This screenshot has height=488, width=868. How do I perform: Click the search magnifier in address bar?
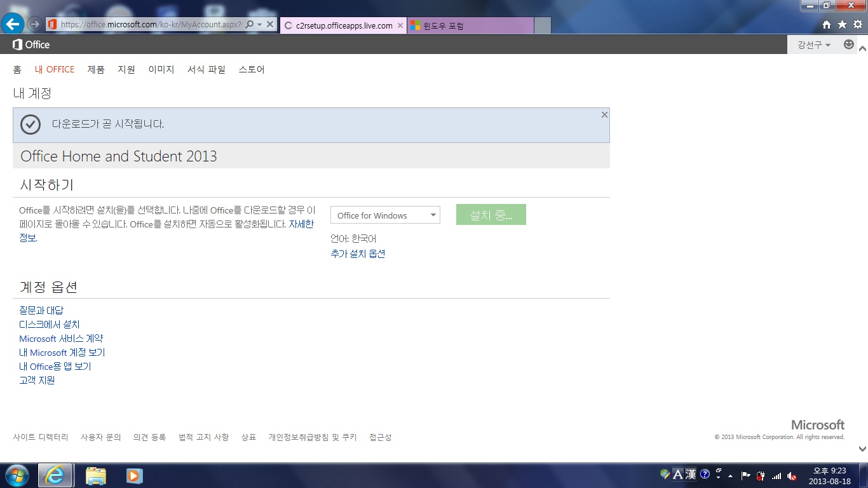pos(249,24)
